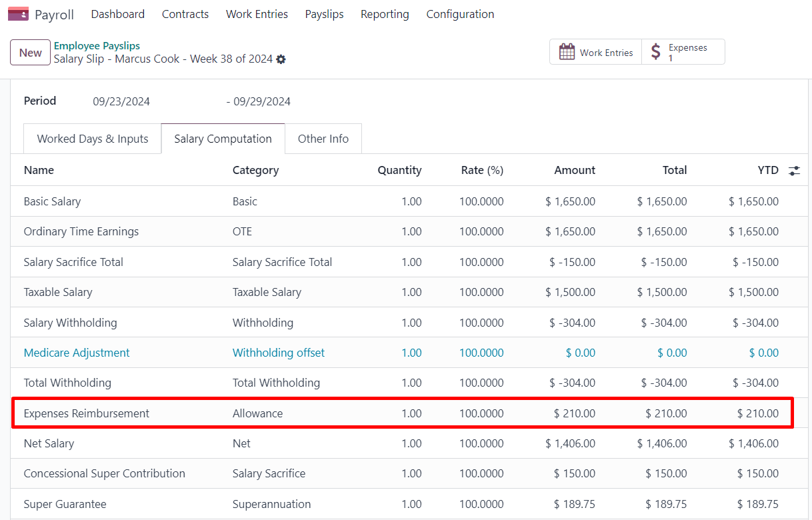Select the Expenses Reimbursement row
The width and height of the screenshot is (812, 520).
click(x=87, y=413)
